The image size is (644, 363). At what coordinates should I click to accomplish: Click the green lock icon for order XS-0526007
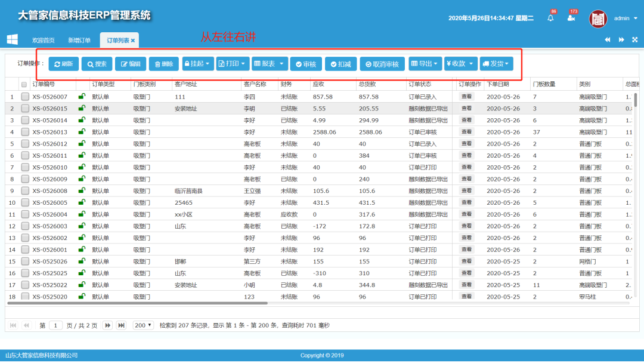pyautogui.click(x=82, y=96)
